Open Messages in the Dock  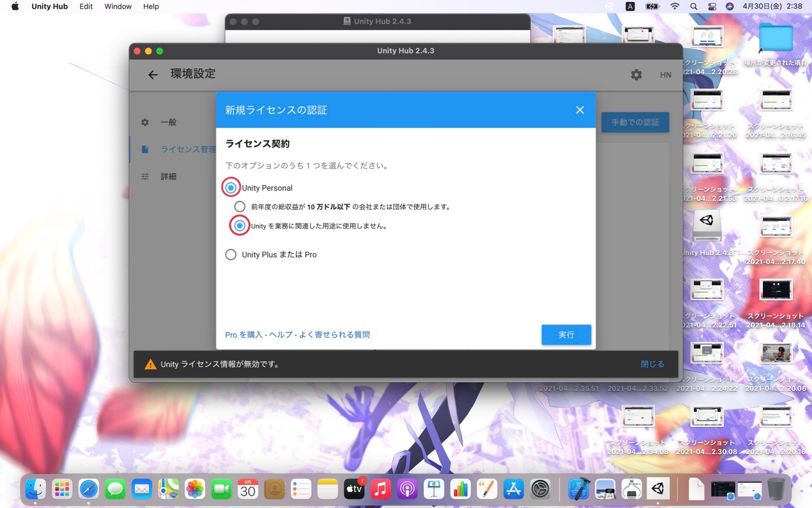coord(115,489)
